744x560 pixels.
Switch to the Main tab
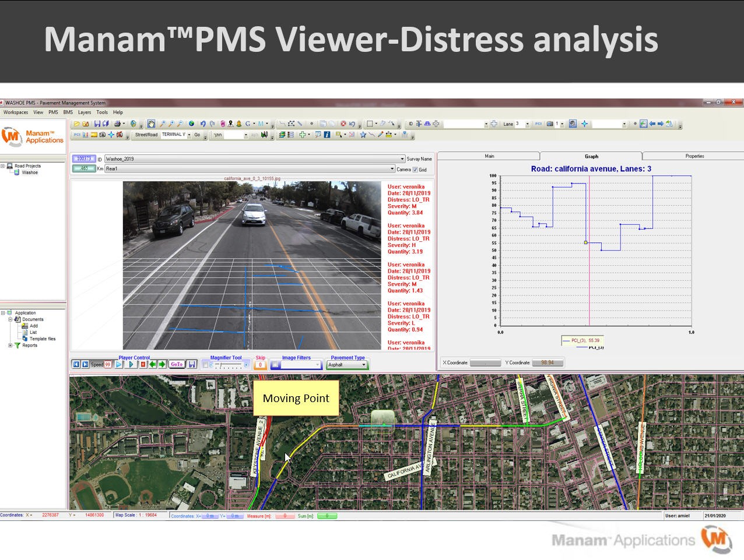pyautogui.click(x=489, y=156)
